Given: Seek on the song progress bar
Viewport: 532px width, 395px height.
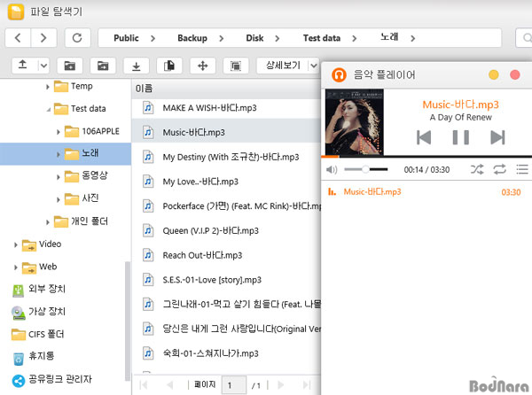Looking at the screenshot, I should pyautogui.click(x=426, y=157).
